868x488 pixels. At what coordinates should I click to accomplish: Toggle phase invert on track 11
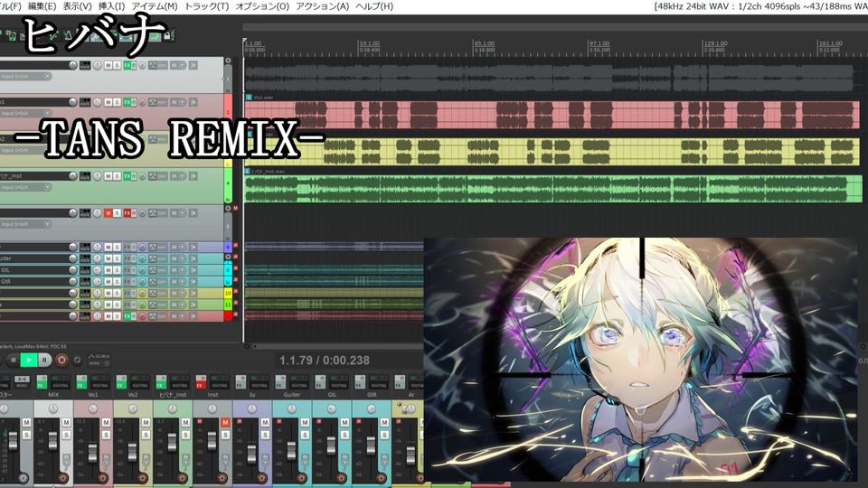[142, 305]
